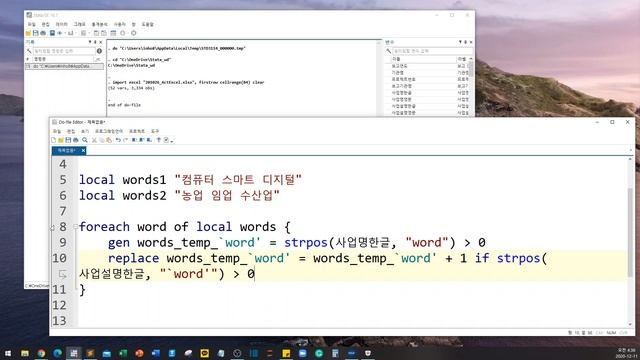Select the 'do C:\Users...' history entry

pos(64,66)
